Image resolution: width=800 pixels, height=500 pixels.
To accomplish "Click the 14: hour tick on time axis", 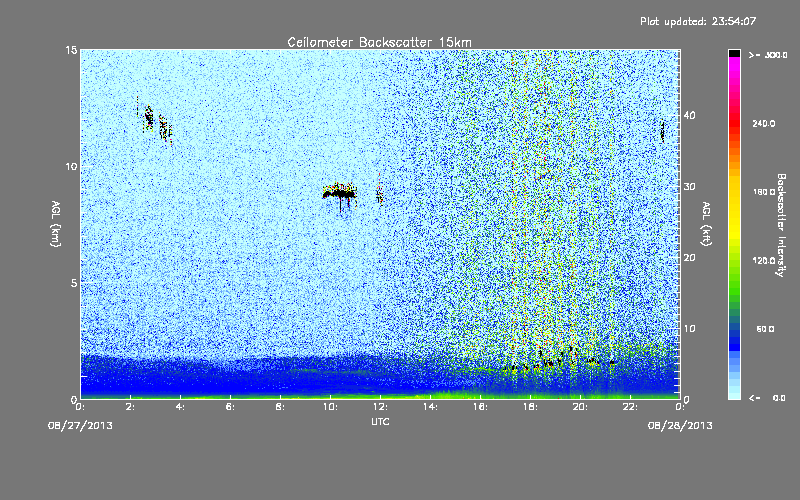I will (431, 407).
